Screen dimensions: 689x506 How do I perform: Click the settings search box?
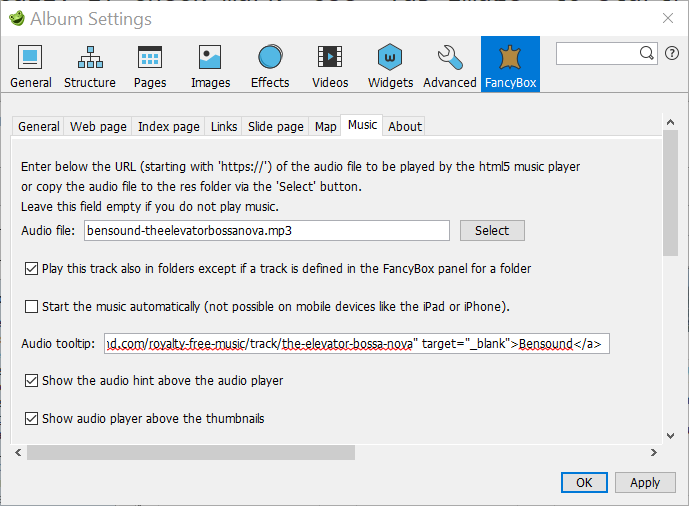coord(598,53)
